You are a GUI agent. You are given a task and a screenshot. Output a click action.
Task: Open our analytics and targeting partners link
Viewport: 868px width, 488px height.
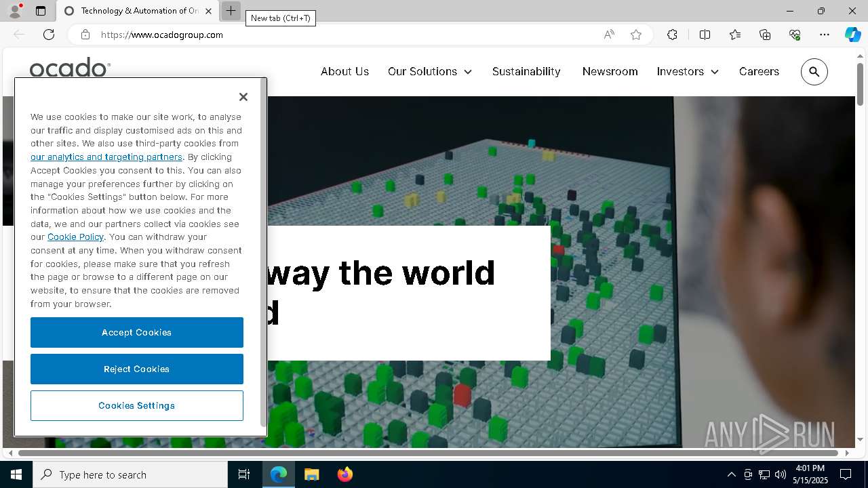(x=106, y=157)
